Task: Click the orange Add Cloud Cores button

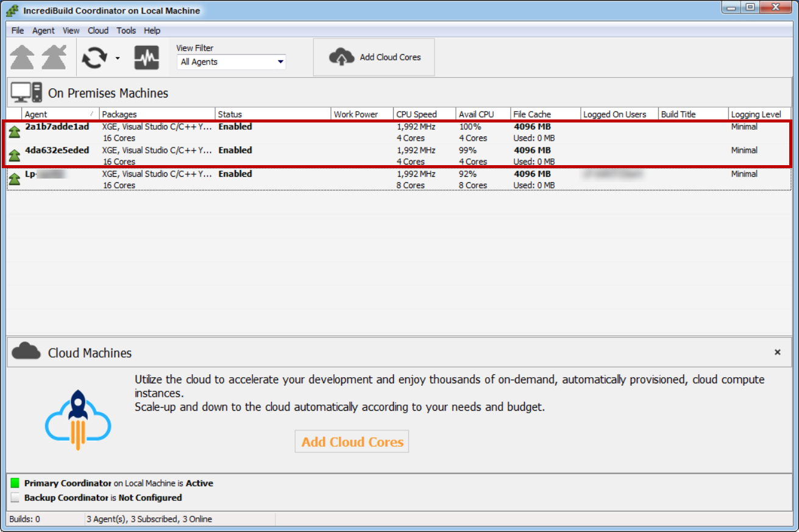Action: click(x=352, y=442)
